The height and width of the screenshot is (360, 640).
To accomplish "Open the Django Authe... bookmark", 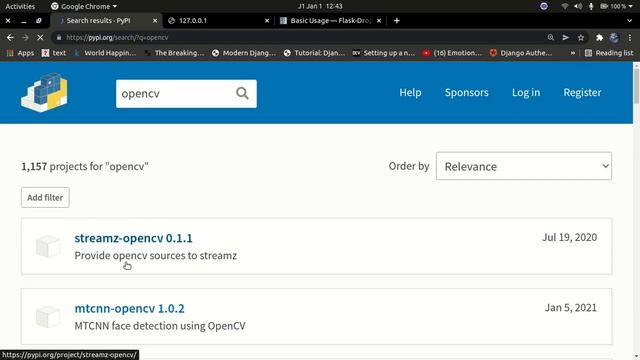I will click(x=521, y=53).
